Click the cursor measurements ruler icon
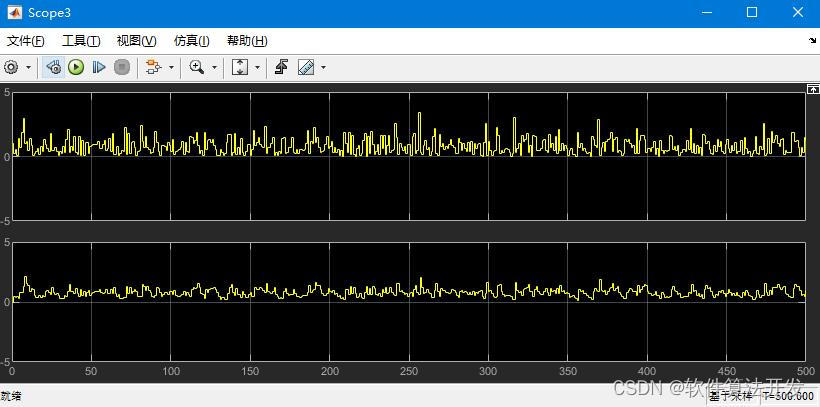Viewport: 820px width, 407px height. pos(306,67)
